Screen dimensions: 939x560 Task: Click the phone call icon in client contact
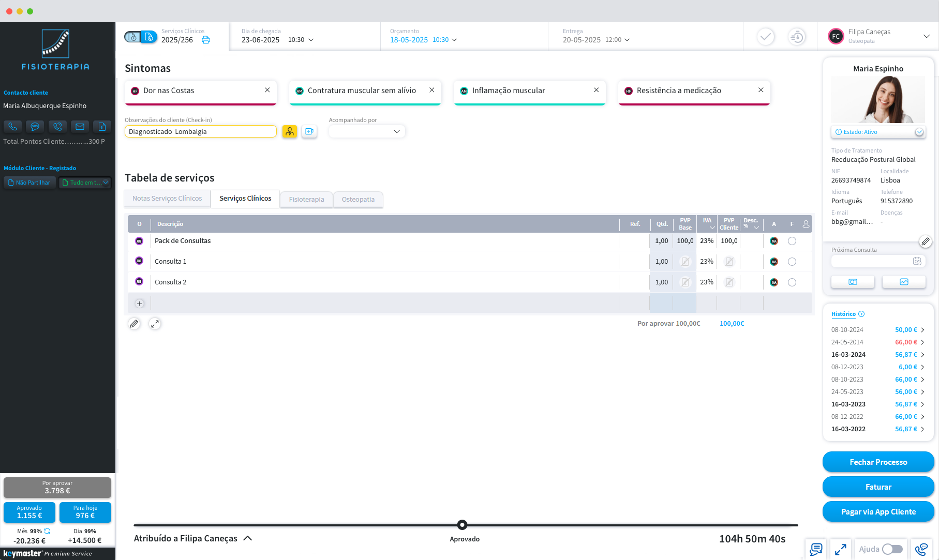12,126
